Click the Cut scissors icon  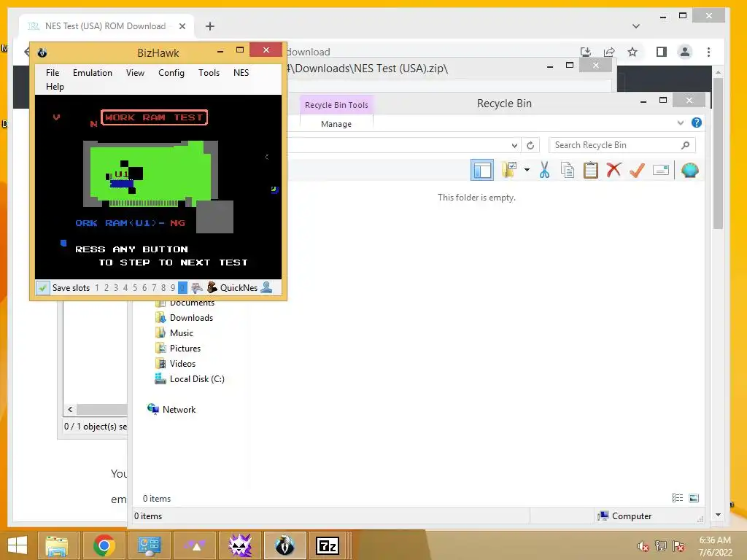click(x=544, y=170)
